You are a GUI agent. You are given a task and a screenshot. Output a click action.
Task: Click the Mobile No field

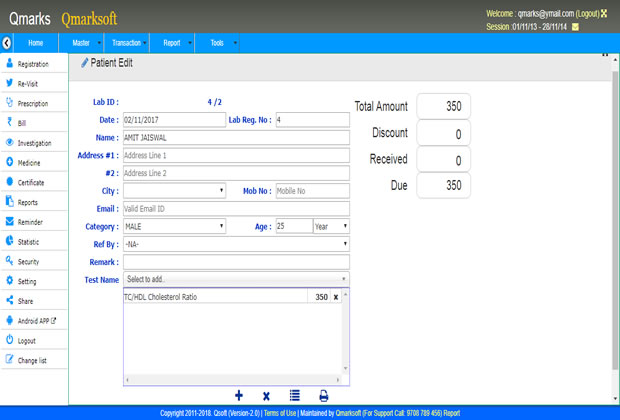click(x=312, y=191)
